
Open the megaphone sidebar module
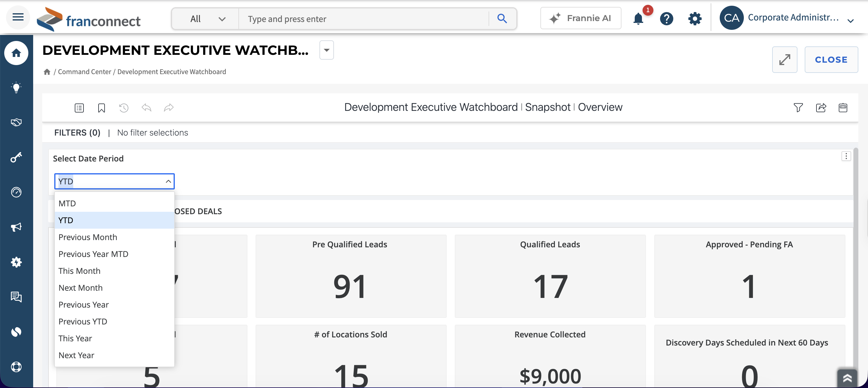pyautogui.click(x=16, y=227)
